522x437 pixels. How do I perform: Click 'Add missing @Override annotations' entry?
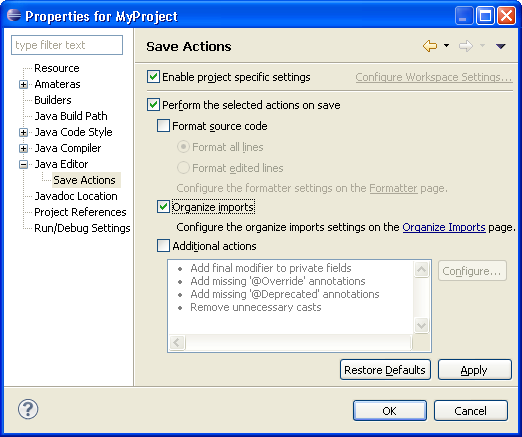[x=278, y=281]
